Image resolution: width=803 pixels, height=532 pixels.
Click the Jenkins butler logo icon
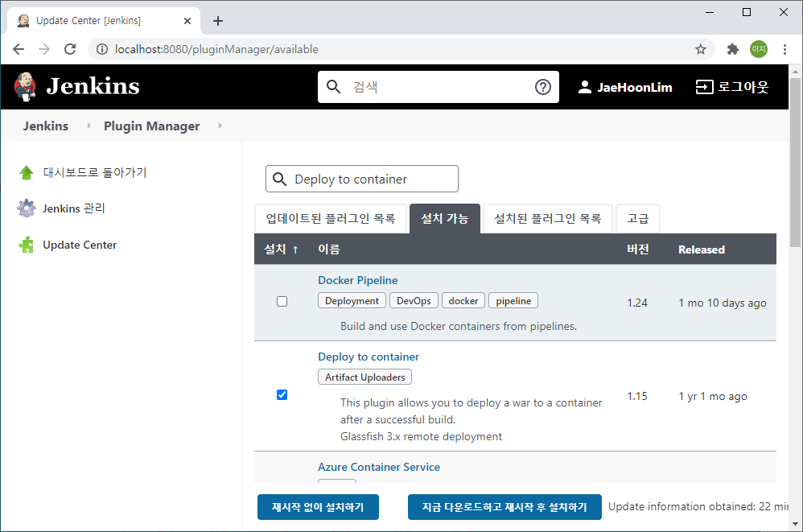25,87
